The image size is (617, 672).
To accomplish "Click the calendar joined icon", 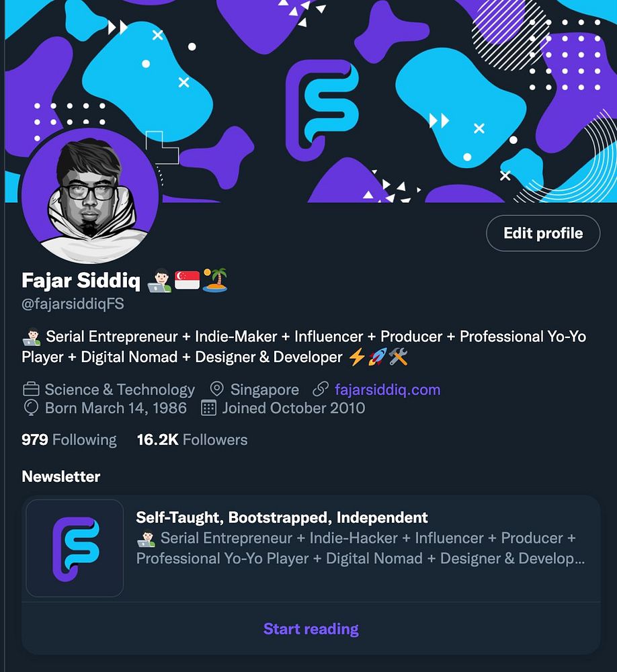I will point(208,408).
